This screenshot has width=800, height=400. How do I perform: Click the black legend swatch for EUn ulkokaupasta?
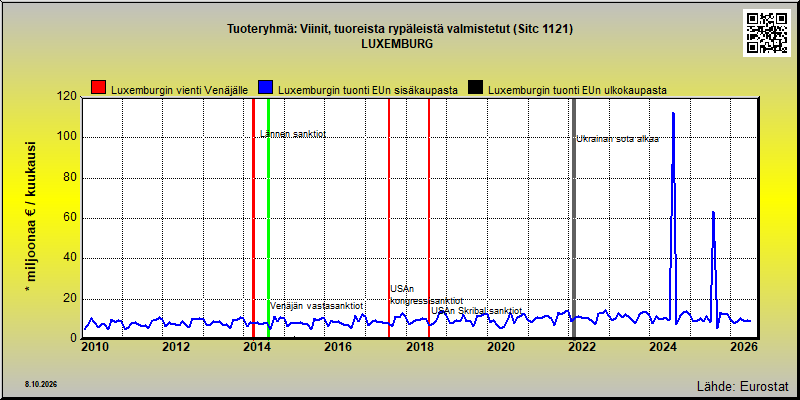476,87
